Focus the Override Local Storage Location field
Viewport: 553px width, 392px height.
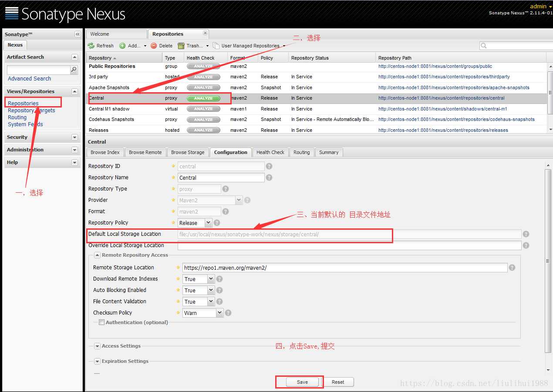pos(349,245)
